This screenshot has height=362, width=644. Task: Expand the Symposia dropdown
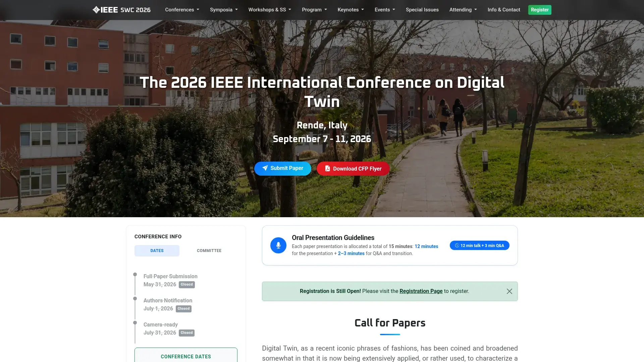tap(224, 10)
